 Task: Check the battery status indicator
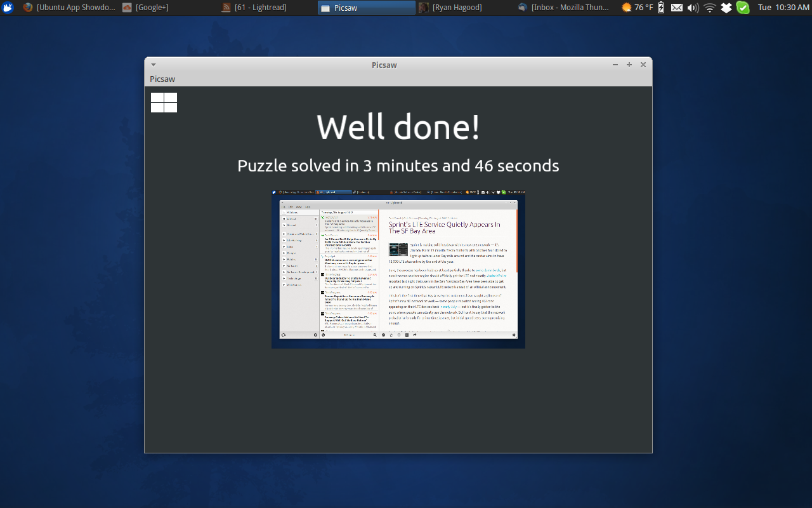pyautogui.click(x=661, y=7)
